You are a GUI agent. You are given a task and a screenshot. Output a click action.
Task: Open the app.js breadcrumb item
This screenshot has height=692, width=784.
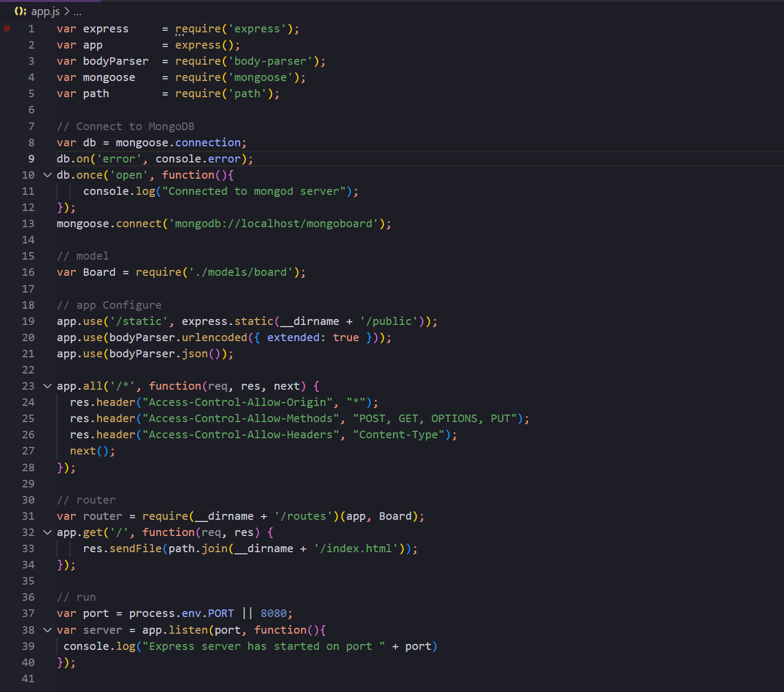point(45,11)
